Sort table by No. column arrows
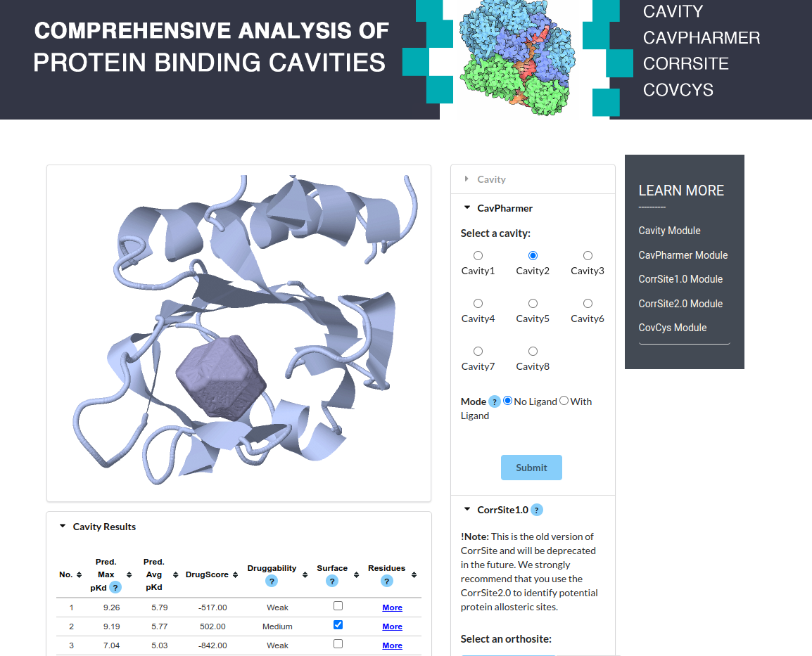The image size is (812, 656). point(79,574)
